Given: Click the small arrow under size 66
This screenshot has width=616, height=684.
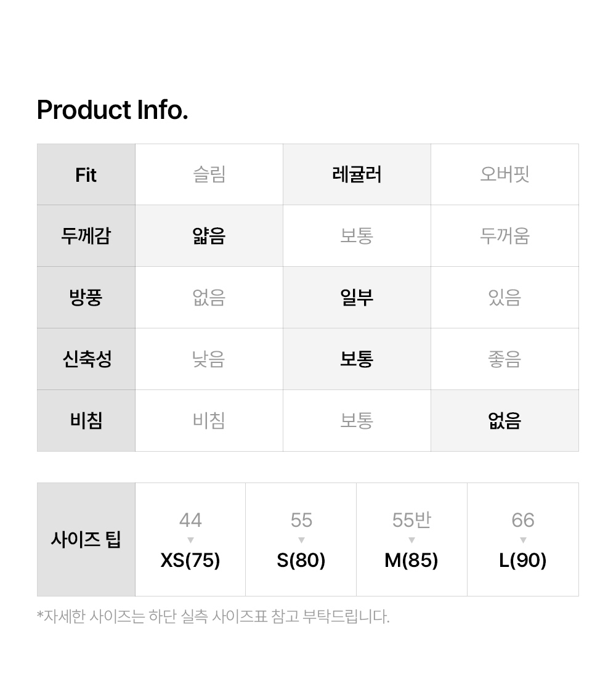Looking at the screenshot, I should click(x=523, y=540).
